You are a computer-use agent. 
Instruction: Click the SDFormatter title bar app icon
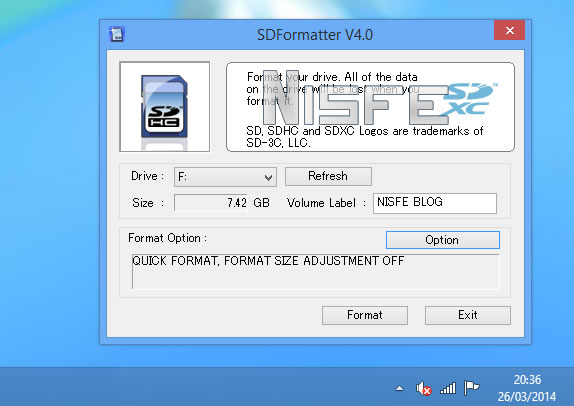117,34
